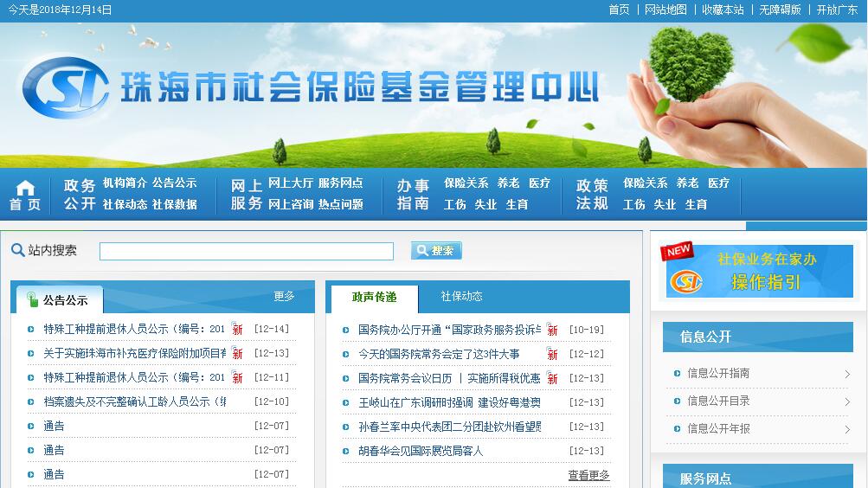Switch to the 社保动态 tab
Screen dimensions: 868x488
[x=461, y=296]
